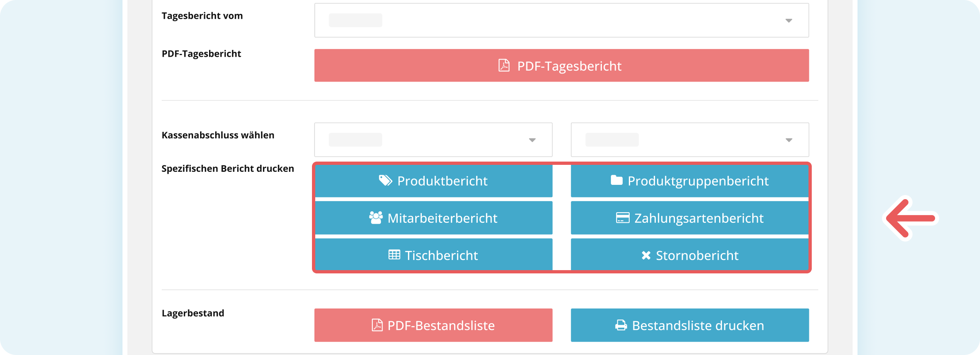This screenshot has width=980, height=355.
Task: Download the PDF-Bestandsliste
Action: click(433, 325)
